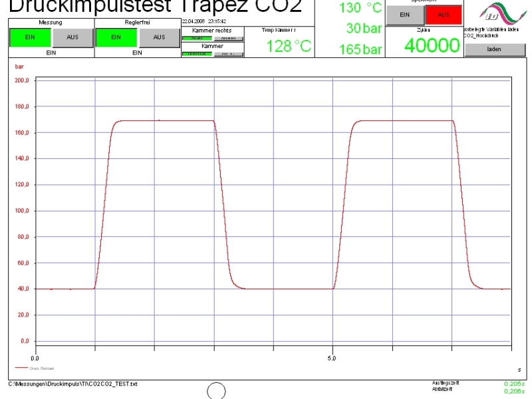Click the Temp Kammer label
The width and height of the screenshot is (532, 399).
click(x=279, y=30)
